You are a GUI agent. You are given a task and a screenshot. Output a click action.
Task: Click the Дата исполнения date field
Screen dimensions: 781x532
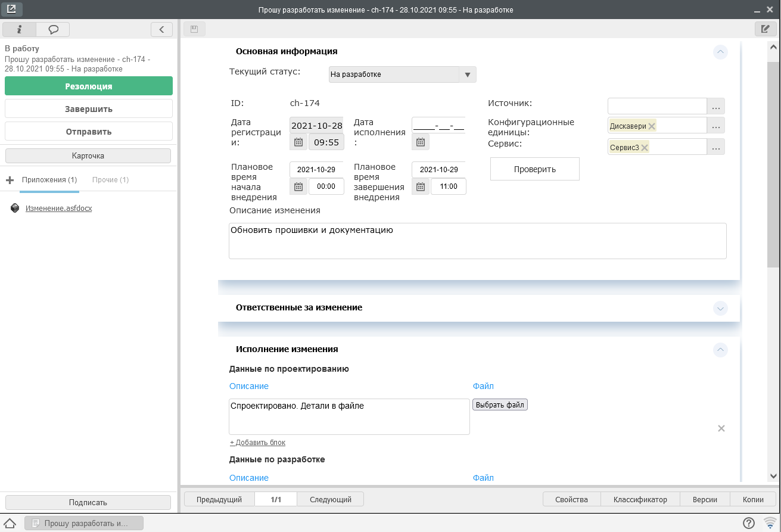coord(438,125)
